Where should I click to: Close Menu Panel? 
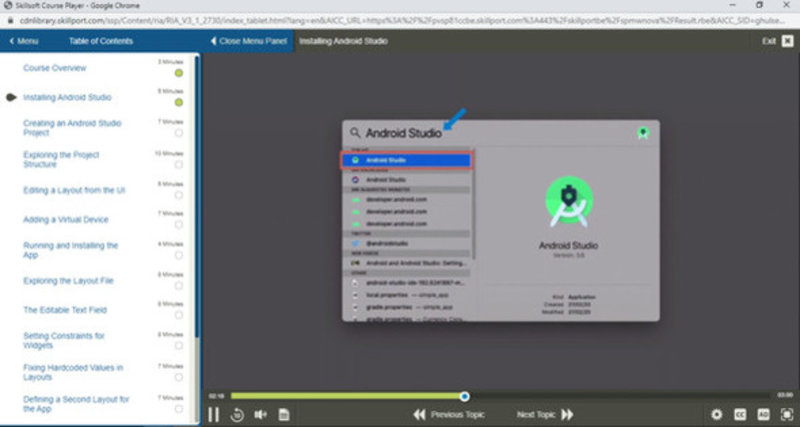pyautogui.click(x=249, y=41)
